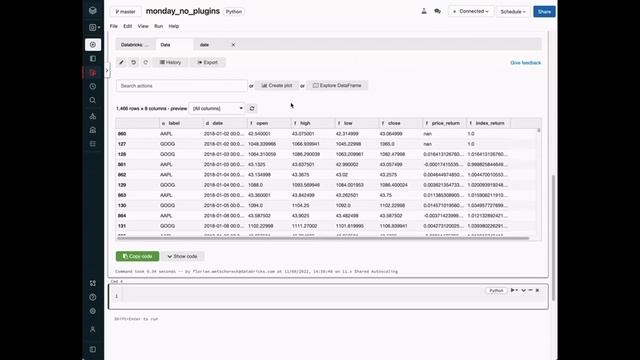Minimize the cell with dash icon
The image size is (640, 360).
click(x=531, y=290)
